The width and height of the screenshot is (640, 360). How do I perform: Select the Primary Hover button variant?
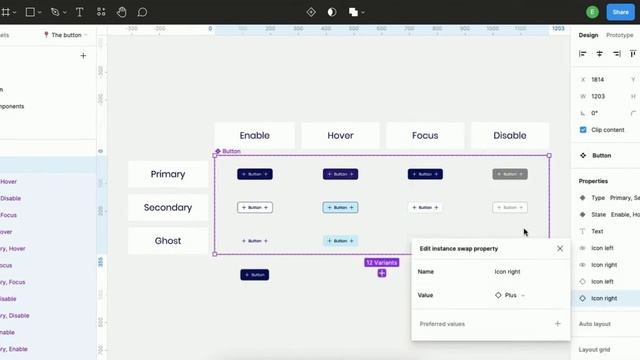[x=340, y=174]
